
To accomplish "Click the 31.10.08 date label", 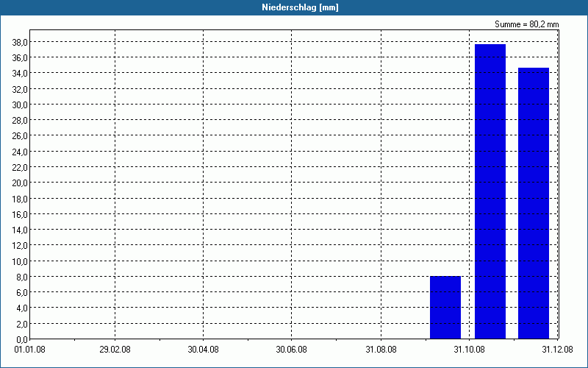I will (469, 350).
